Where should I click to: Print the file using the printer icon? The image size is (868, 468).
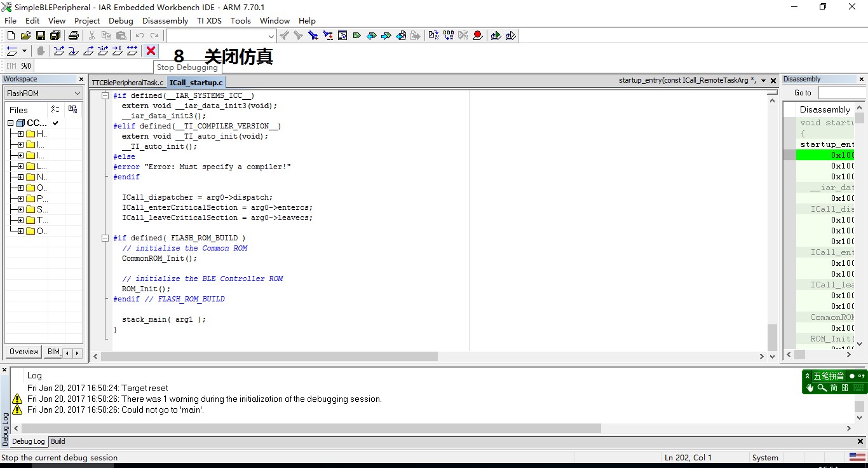tap(73, 36)
